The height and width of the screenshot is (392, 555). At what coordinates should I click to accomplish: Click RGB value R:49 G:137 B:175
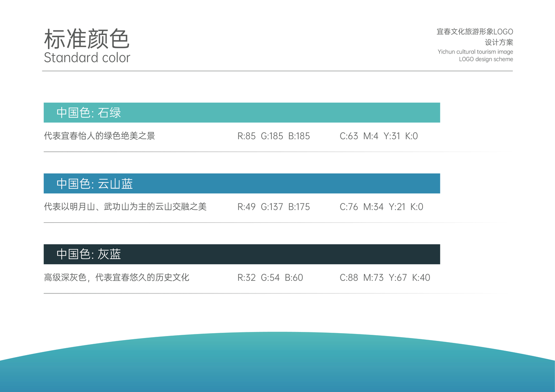point(273,207)
